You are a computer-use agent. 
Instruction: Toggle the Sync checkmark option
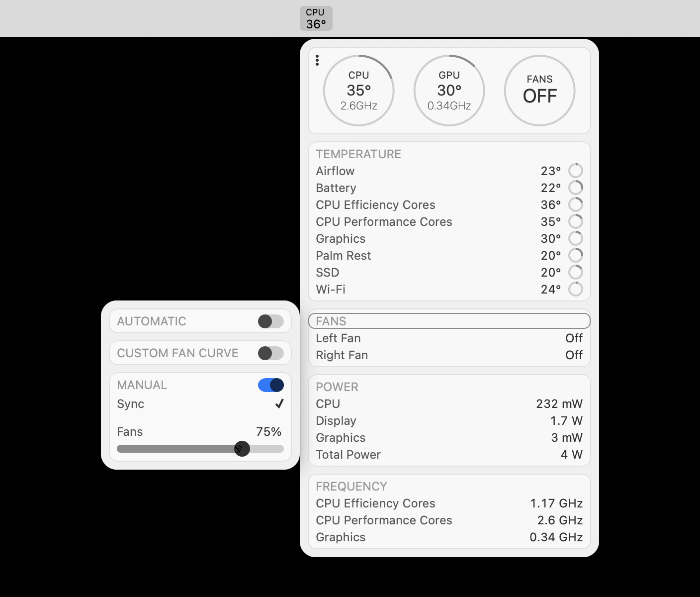tap(279, 403)
